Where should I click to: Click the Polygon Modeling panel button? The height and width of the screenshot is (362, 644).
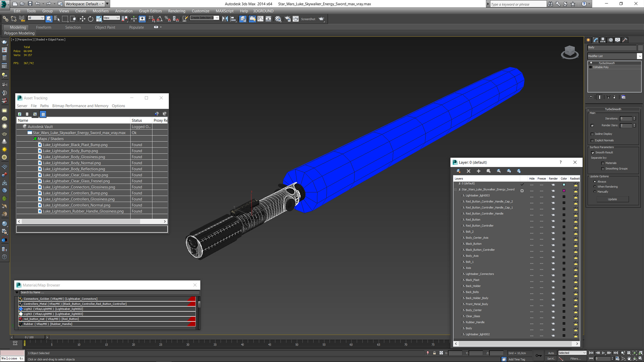pos(19,33)
